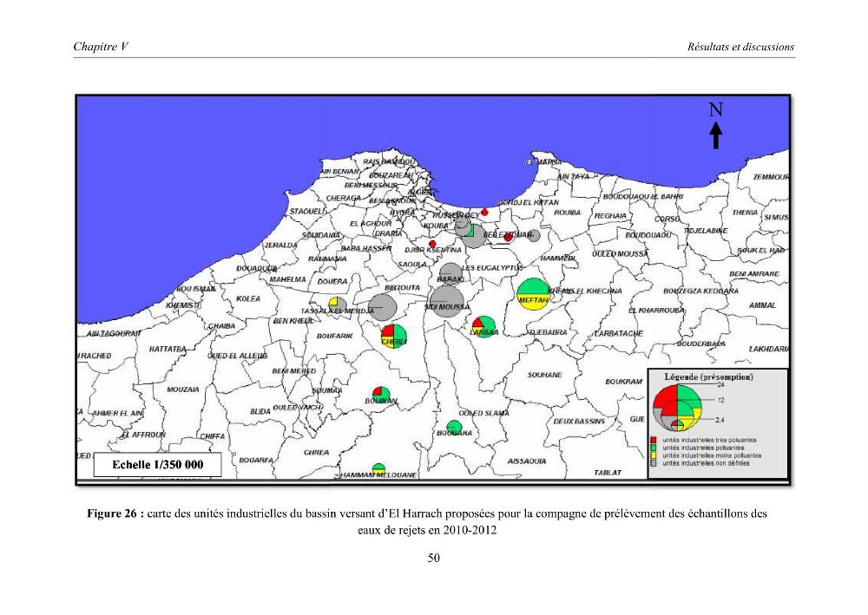Viewport: 868px width, 615px height.
Task: Select the pie chart at Larbaa
Action: click(x=483, y=326)
